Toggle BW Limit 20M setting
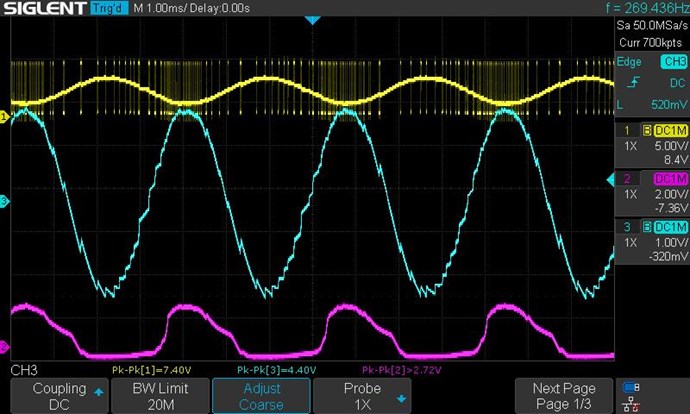Screen dimensions: 690x414 click(x=161, y=396)
